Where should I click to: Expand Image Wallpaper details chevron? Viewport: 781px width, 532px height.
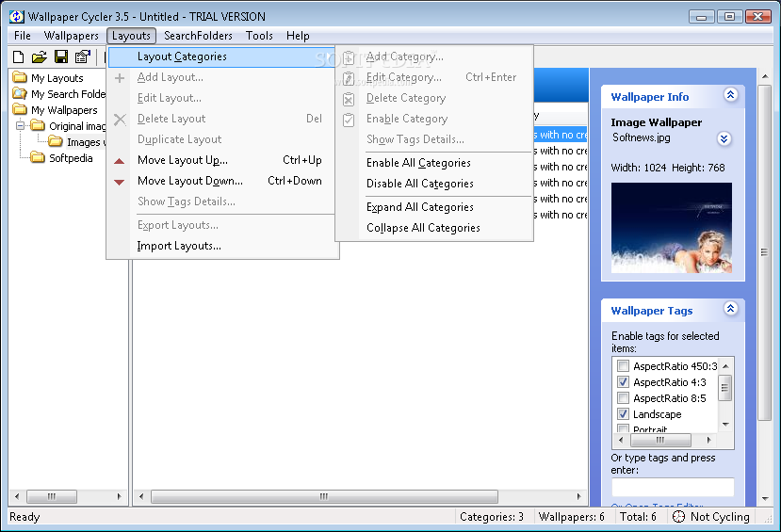point(724,138)
